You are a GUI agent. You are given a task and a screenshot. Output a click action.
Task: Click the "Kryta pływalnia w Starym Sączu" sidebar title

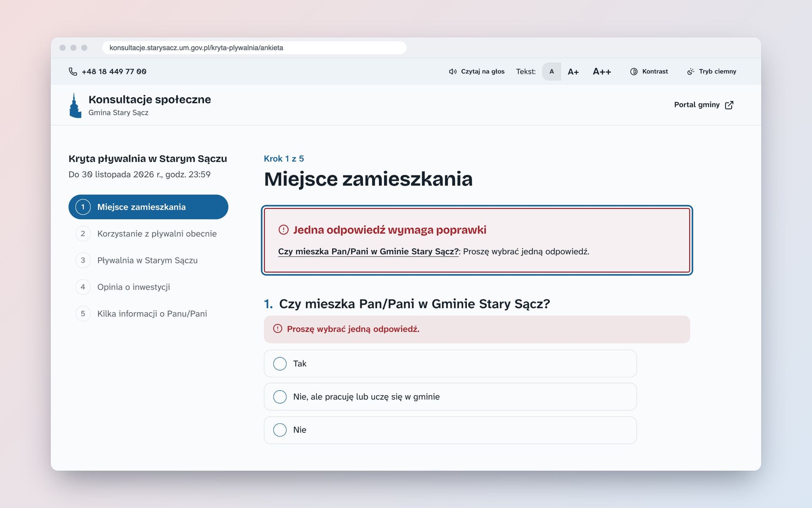148,159
